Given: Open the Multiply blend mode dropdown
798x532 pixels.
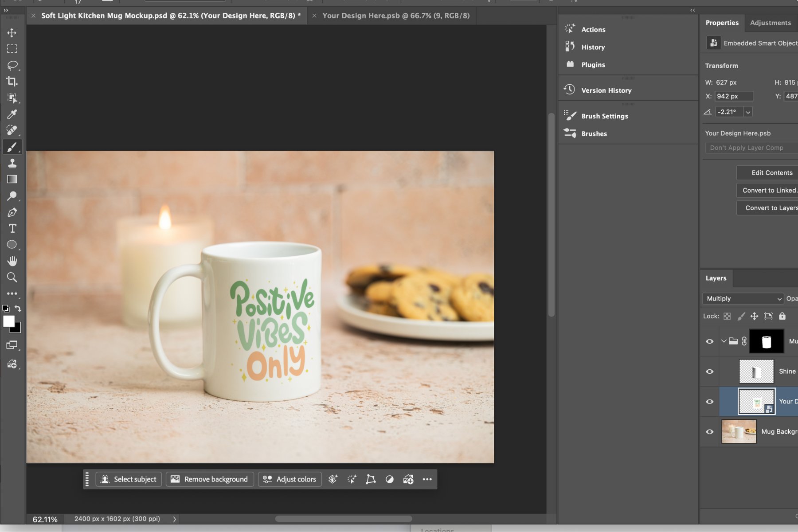Looking at the screenshot, I should pos(743,299).
